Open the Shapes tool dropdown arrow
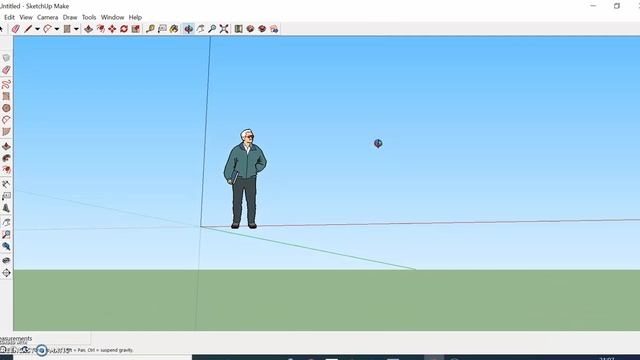This screenshot has height=360, width=640. click(x=76, y=29)
